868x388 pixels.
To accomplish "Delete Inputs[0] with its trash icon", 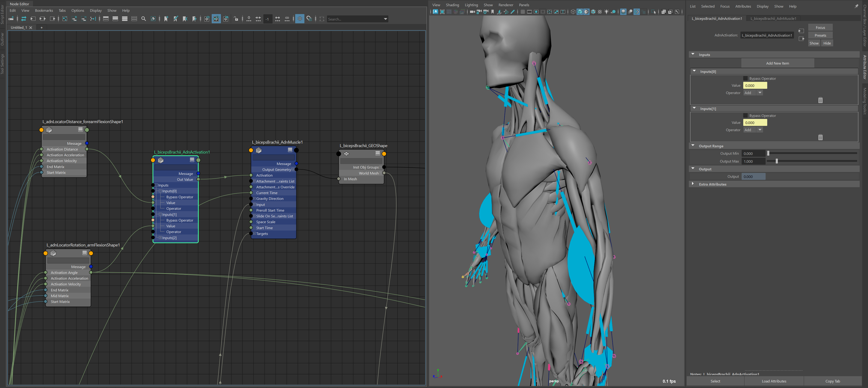I will [820, 100].
